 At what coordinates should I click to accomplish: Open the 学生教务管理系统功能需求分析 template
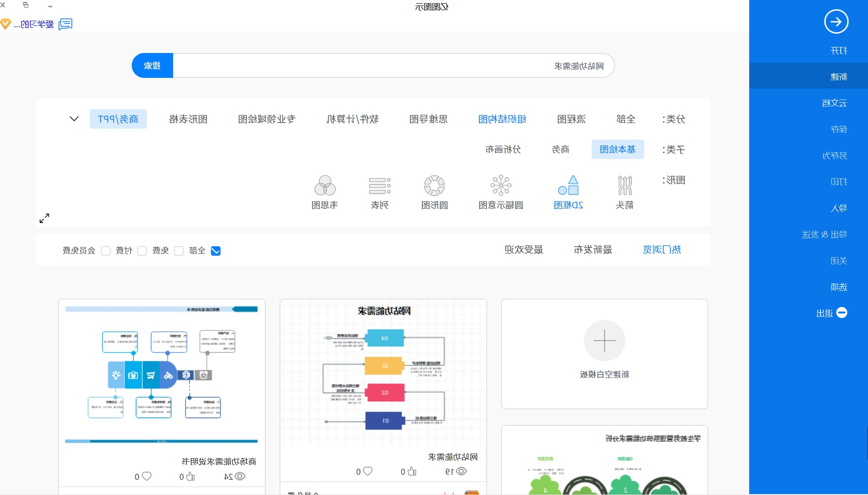point(604,461)
